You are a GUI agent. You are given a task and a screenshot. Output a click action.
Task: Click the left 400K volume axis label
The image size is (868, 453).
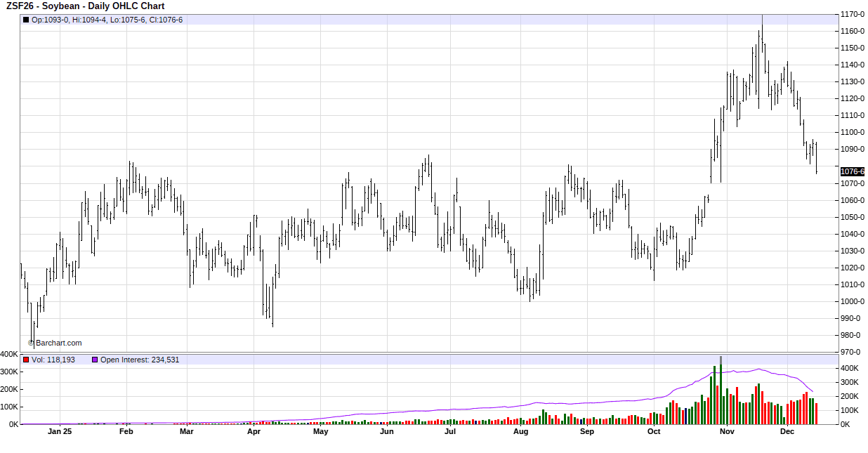coord(10,354)
